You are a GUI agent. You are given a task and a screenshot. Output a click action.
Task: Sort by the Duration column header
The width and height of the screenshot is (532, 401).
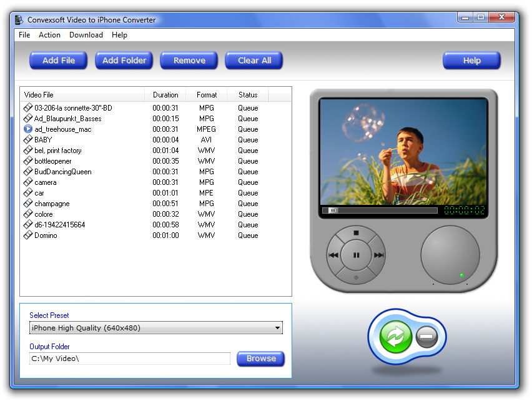165,95
